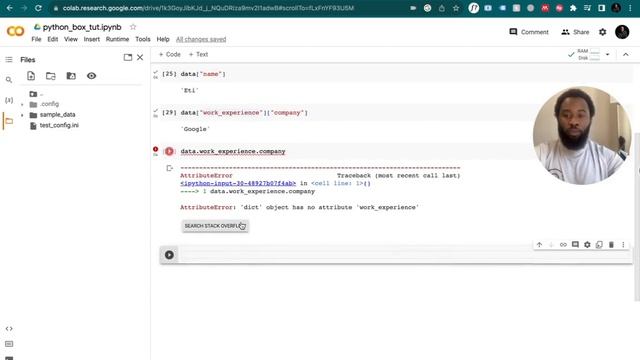Add a new Code cell
The image size is (640, 360).
169,54
